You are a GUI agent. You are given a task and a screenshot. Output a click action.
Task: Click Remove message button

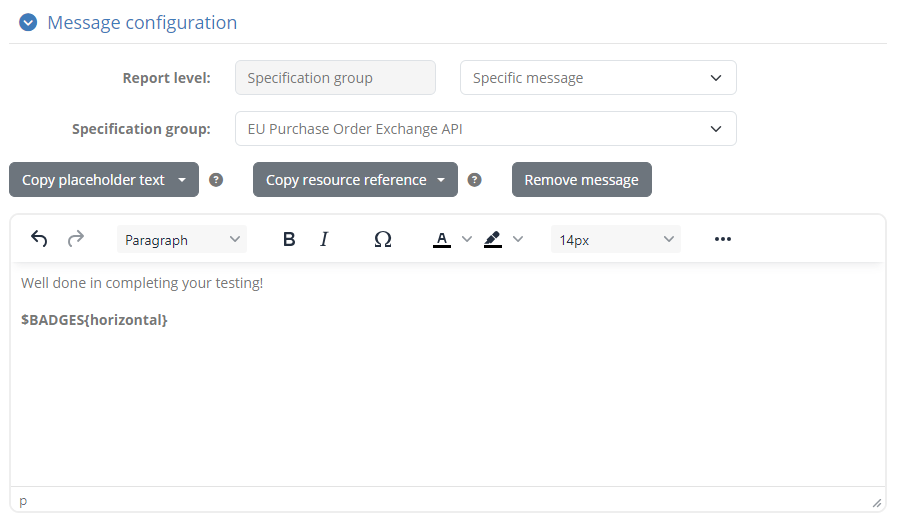[581, 180]
